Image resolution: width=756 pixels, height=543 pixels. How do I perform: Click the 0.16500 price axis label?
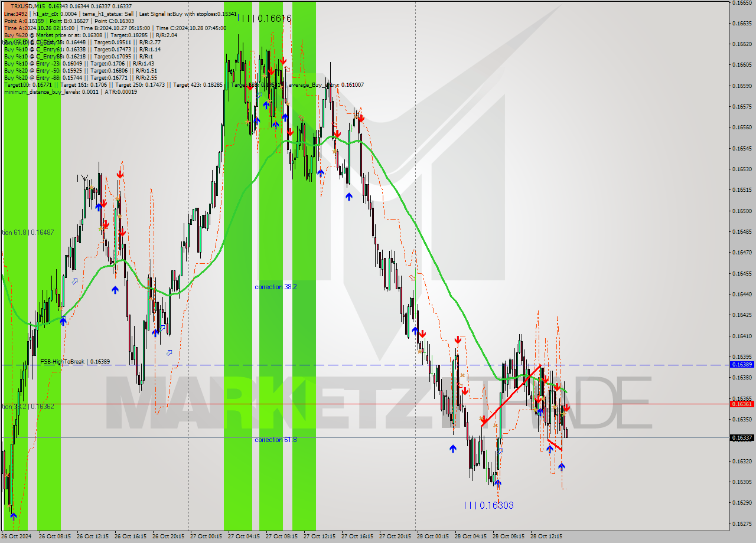pos(742,211)
